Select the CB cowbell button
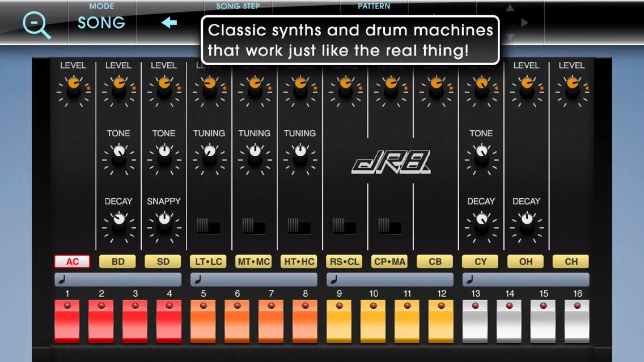 [435, 262]
